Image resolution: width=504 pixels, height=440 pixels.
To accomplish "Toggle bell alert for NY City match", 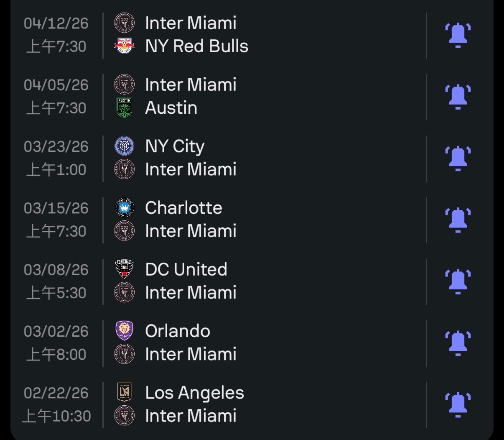I will [x=458, y=158].
